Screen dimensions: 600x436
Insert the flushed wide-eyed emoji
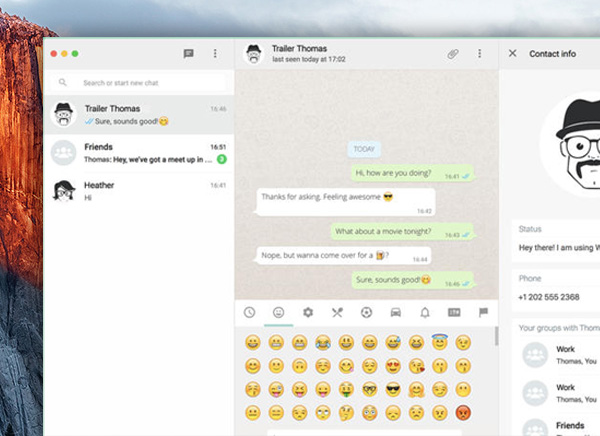pos(370,413)
